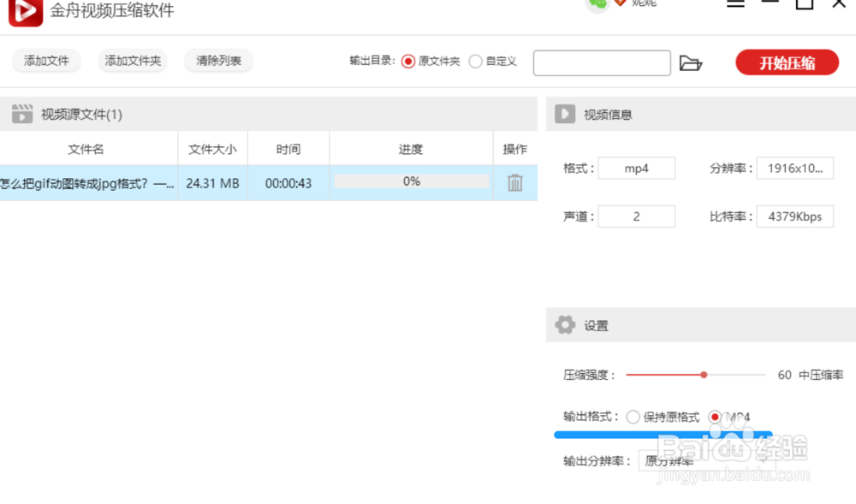
Task: Adjust the 压缩强度 compression strength slider
Action: point(704,375)
